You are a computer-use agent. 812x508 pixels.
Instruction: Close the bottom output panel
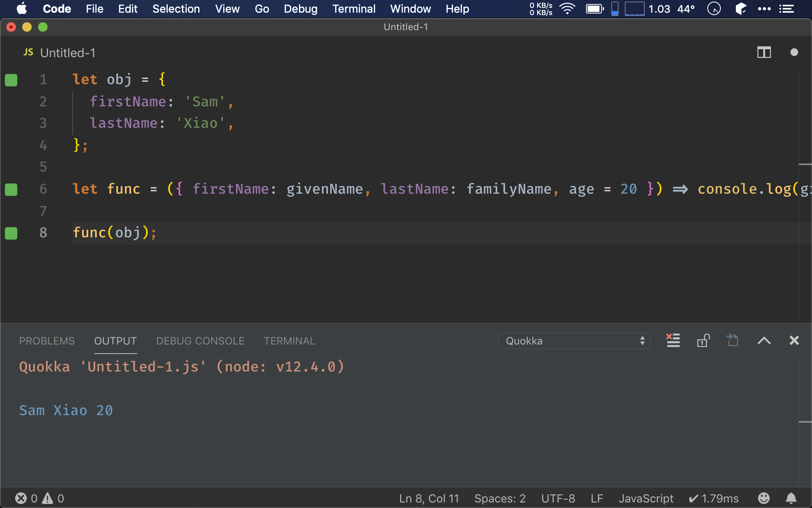pos(794,341)
